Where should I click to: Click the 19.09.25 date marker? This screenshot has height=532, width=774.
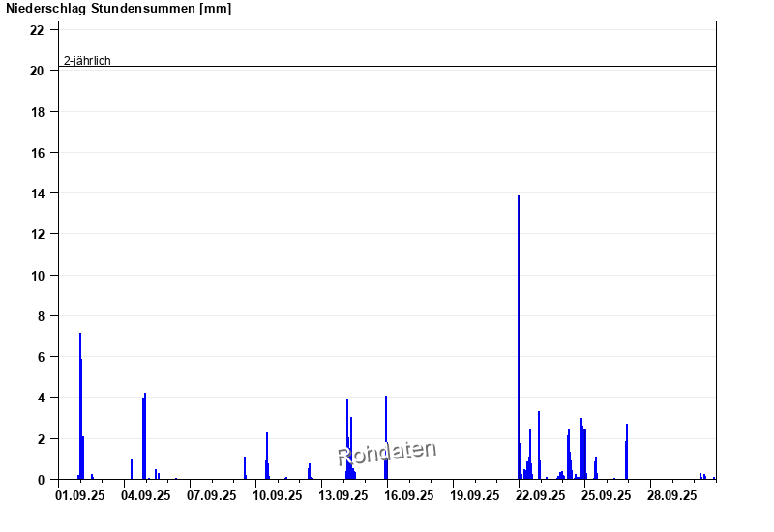(475, 495)
